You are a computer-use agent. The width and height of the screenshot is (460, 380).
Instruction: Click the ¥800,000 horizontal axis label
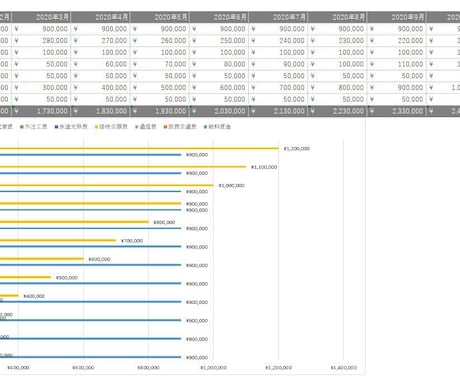pyautogui.click(x=149, y=368)
